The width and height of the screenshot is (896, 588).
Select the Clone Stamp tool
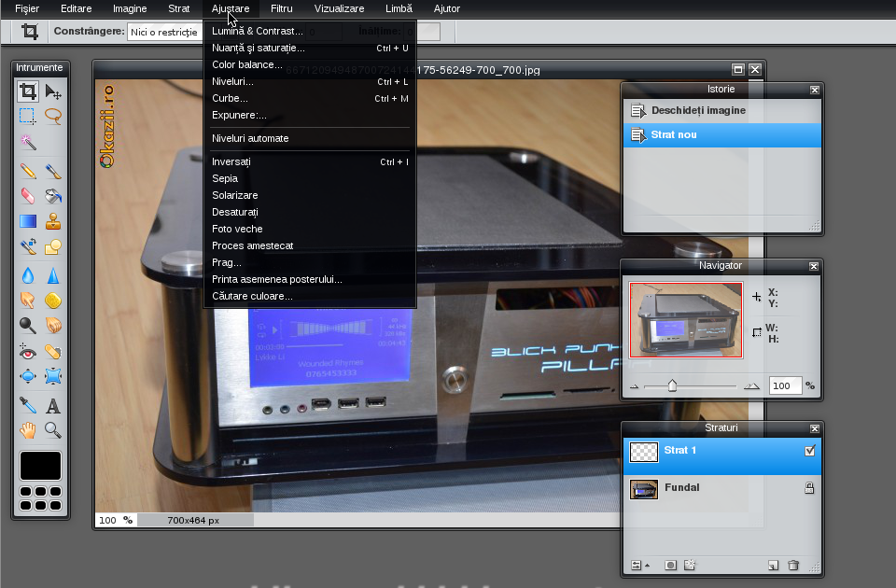pyautogui.click(x=53, y=221)
